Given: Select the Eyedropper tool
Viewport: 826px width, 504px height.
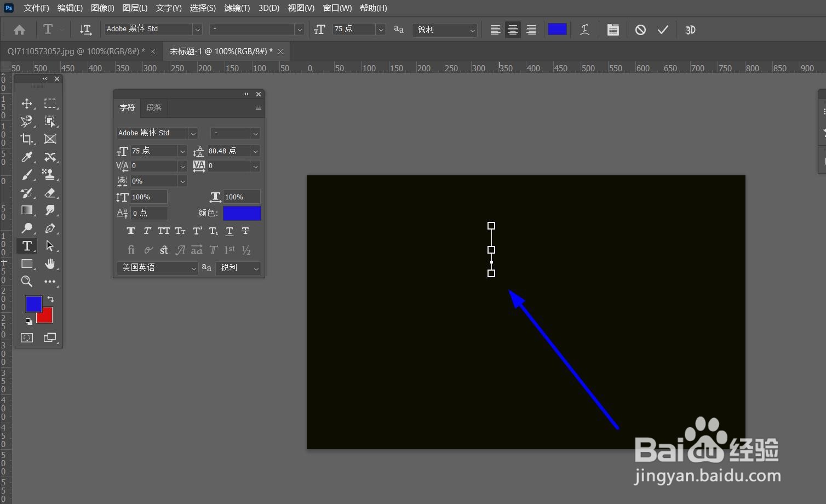Looking at the screenshot, I should 27,157.
